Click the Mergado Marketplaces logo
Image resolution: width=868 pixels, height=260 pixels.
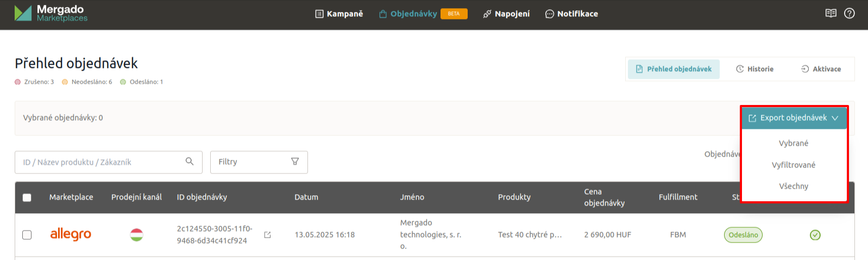[x=51, y=14]
